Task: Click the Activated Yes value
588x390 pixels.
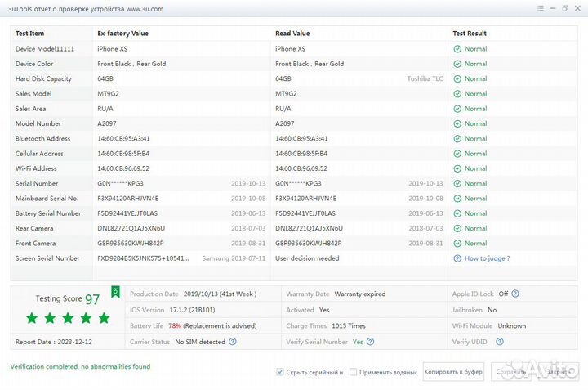Action: (324, 310)
